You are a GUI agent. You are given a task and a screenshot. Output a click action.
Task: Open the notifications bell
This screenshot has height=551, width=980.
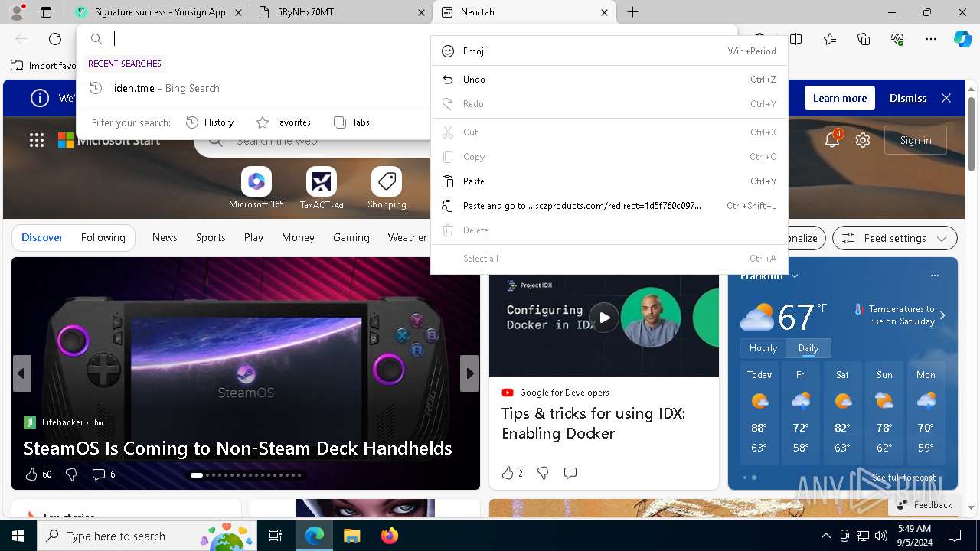[x=832, y=140]
